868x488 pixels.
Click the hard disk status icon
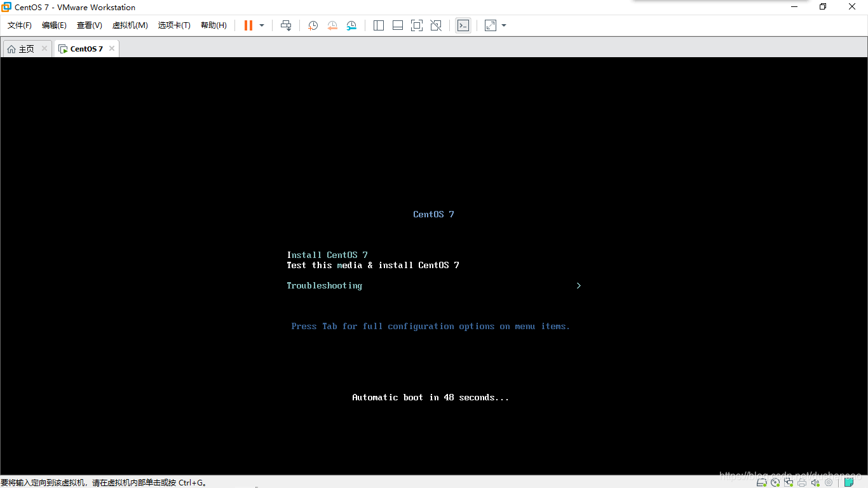[761, 482]
